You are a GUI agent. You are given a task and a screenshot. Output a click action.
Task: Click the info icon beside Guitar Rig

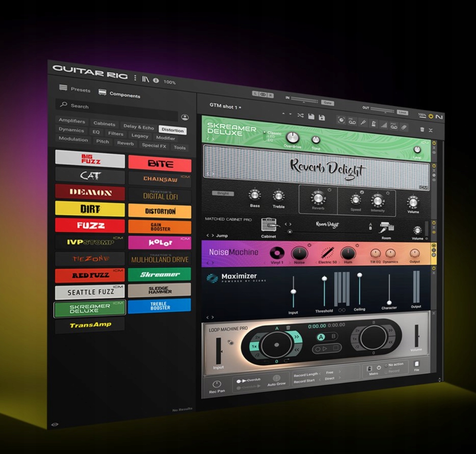point(156,80)
